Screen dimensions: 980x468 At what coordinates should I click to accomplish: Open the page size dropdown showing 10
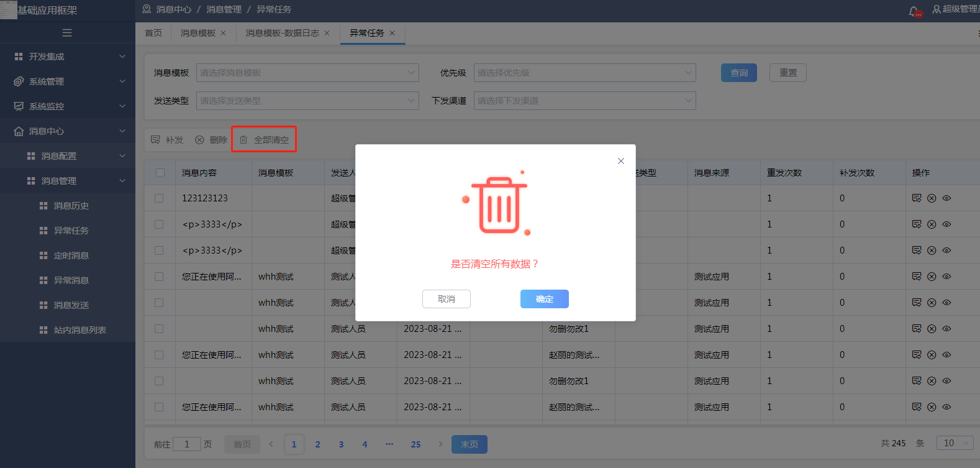(x=955, y=443)
